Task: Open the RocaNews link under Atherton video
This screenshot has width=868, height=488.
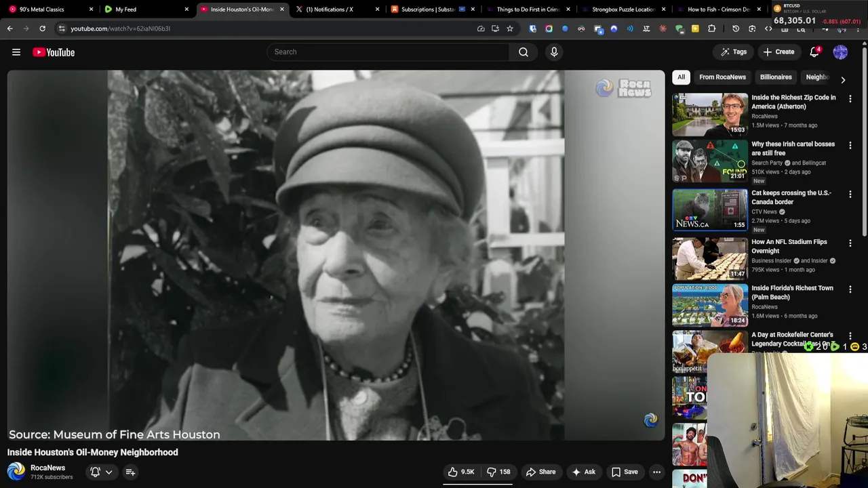Action: pyautogui.click(x=764, y=116)
